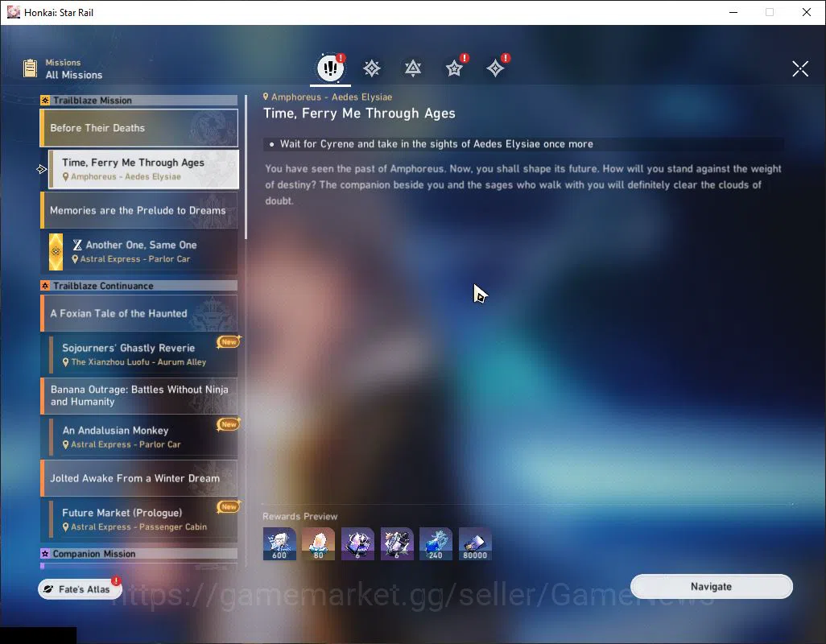Switch to Trailblaze Mission filter icon
The image size is (826, 644).
coord(372,68)
